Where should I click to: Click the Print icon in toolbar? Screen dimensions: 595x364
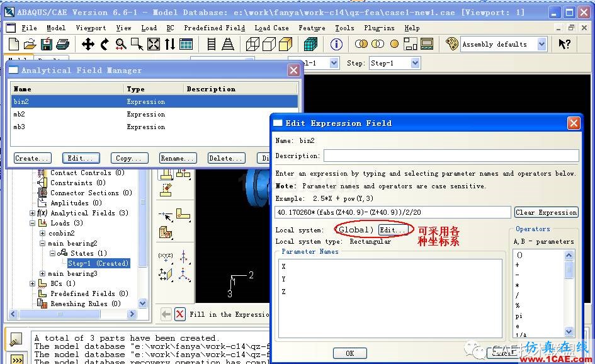(x=62, y=45)
